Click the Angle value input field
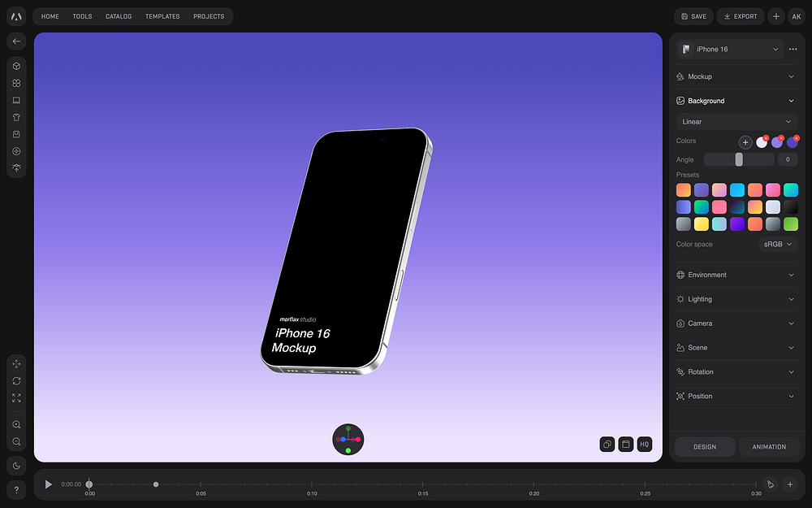 tap(788, 159)
